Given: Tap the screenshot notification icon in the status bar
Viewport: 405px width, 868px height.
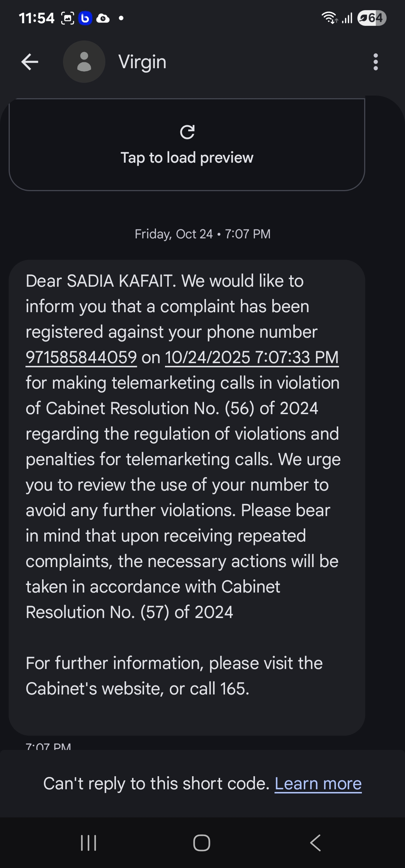Looking at the screenshot, I should coord(67,18).
